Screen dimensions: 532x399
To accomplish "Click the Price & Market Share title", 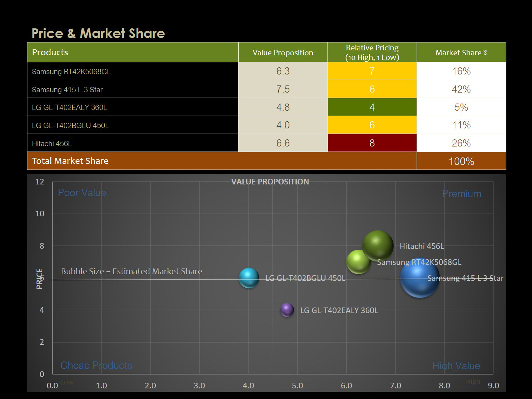I will (x=98, y=33).
